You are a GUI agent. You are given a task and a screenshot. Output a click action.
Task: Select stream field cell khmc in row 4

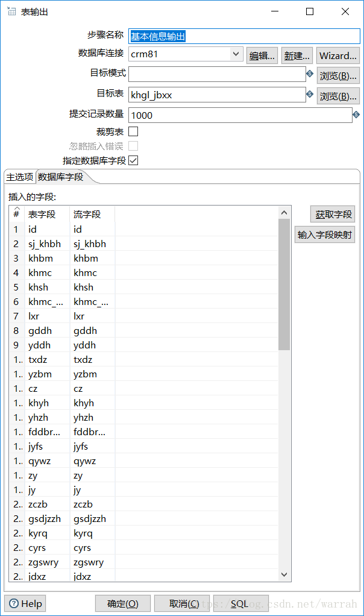[x=92, y=272]
